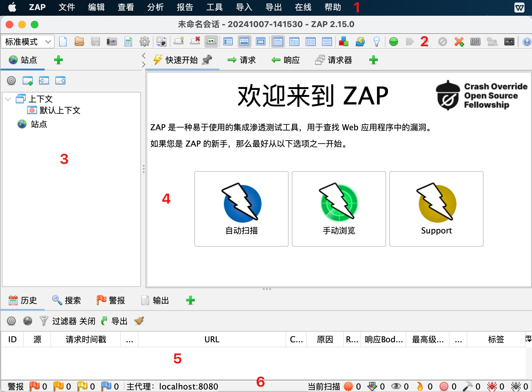Viewport: 532px width, 392px height.
Task: Switch to the 请求 (Request) tab
Action: point(241,60)
